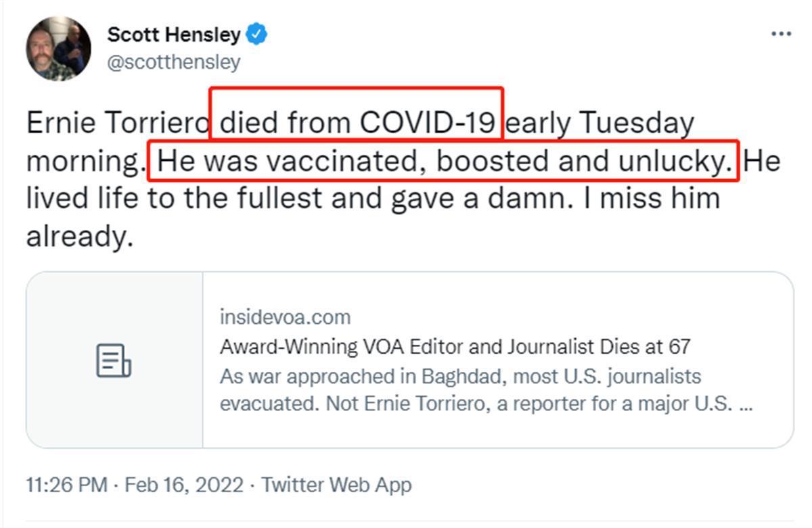The width and height of the screenshot is (812, 528).
Task: Click the insidevoa.com domain text
Action: (x=285, y=317)
